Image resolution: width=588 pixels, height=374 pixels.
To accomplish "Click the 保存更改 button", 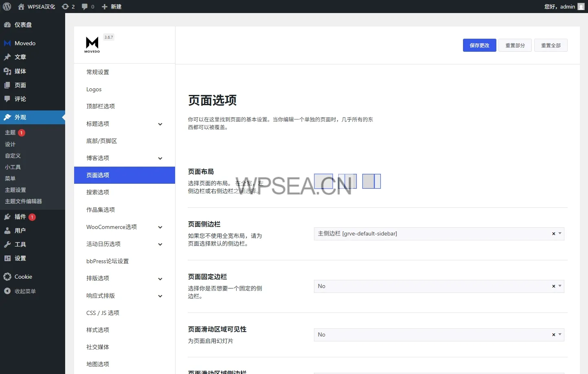I will (479, 45).
